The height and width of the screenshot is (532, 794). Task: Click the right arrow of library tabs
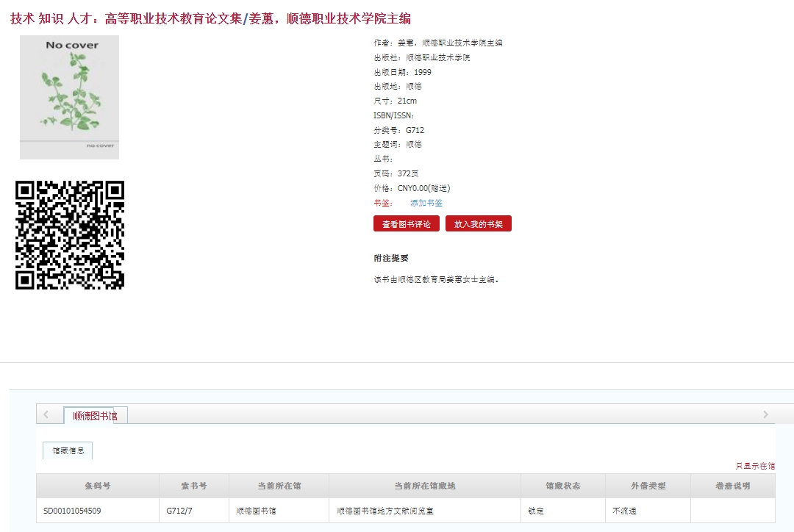coord(765,414)
